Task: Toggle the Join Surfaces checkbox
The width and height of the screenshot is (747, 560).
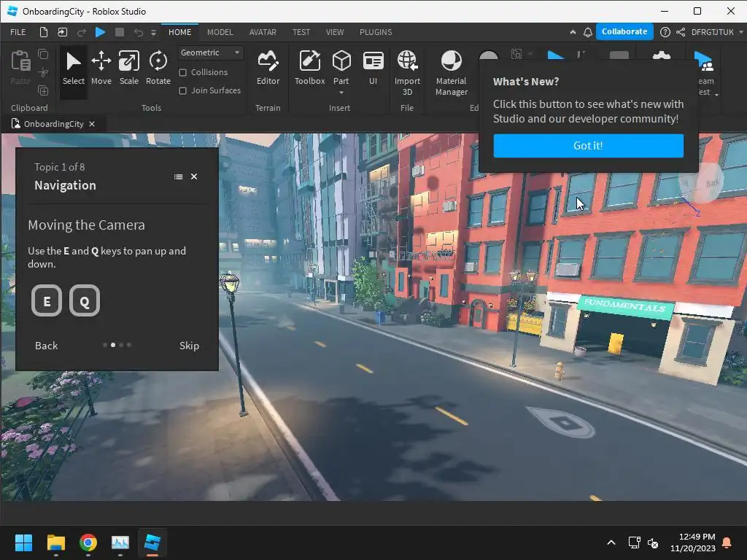Action: (183, 90)
